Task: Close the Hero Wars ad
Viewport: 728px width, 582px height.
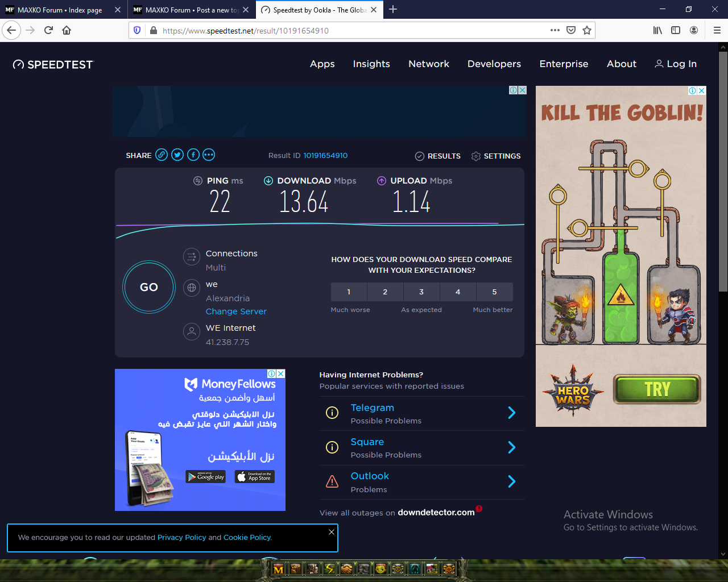Action: 702,91
